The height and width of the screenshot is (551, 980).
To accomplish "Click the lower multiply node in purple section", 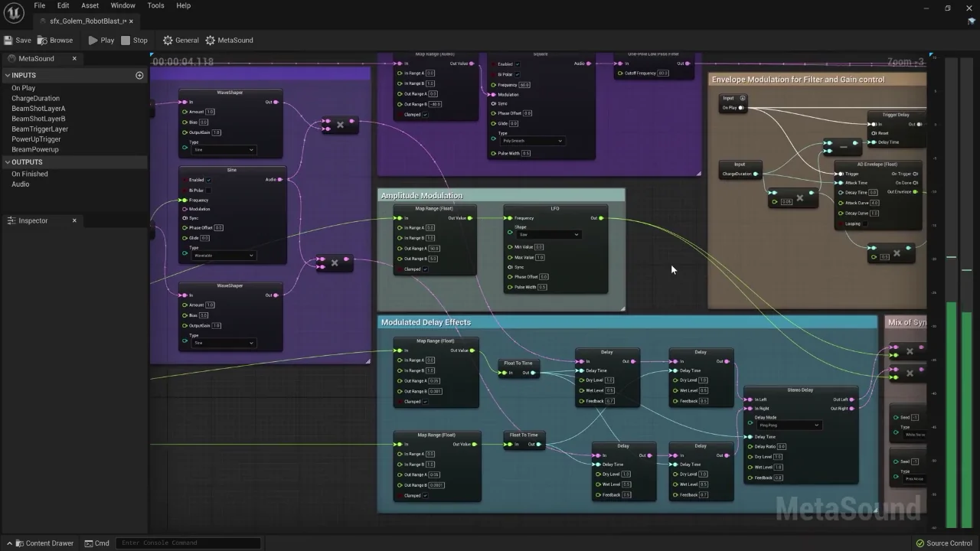I will click(335, 262).
